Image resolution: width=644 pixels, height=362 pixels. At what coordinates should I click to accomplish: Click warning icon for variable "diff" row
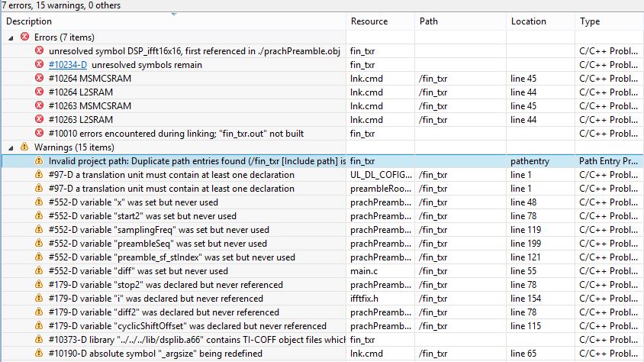point(39,271)
